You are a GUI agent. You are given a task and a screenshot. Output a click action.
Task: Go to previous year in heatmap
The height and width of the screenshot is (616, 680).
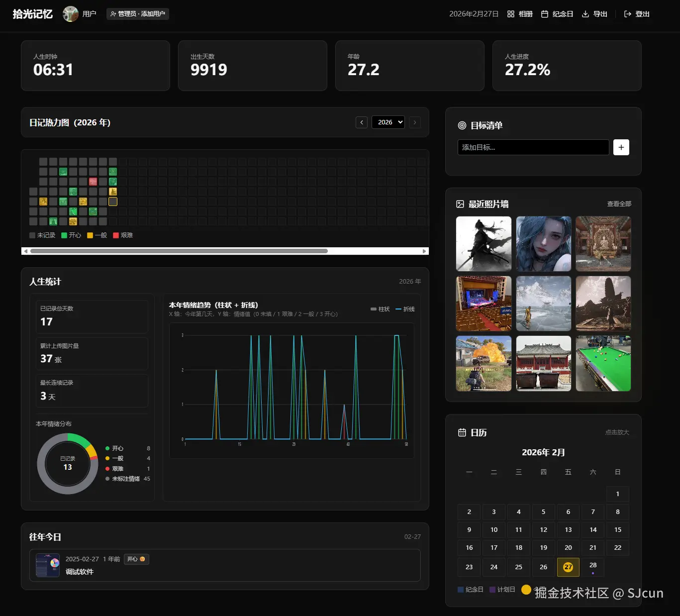tap(362, 122)
